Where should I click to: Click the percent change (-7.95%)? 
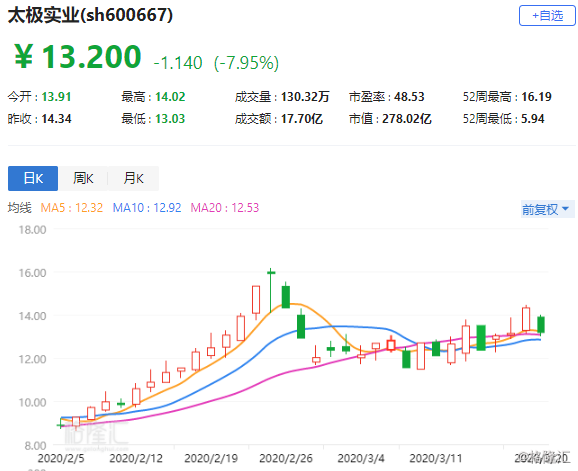(x=246, y=63)
